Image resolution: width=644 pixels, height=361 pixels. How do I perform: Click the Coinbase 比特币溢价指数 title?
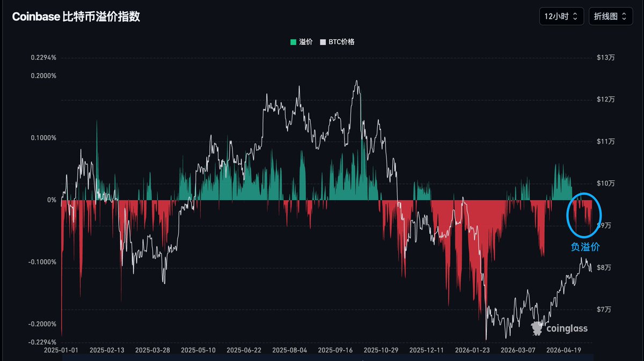coord(76,17)
